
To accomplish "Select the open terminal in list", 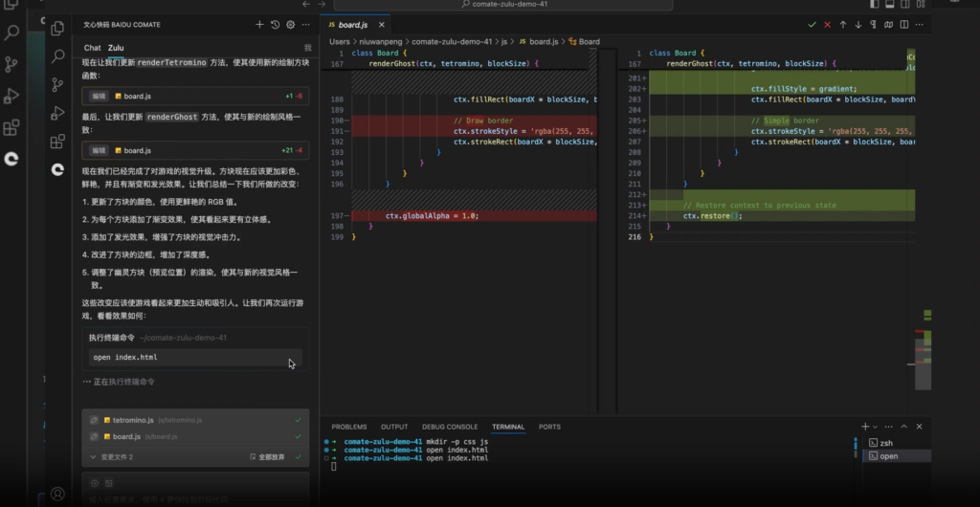I will point(896,455).
